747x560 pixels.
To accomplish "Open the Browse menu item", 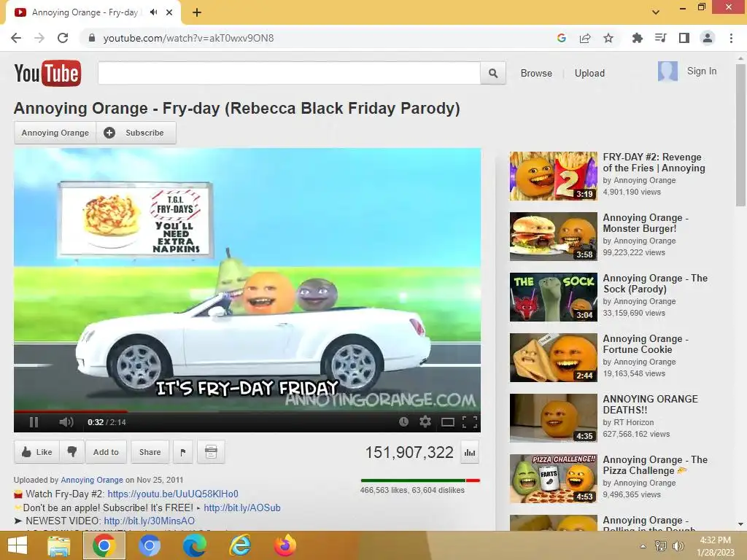I will point(536,74).
